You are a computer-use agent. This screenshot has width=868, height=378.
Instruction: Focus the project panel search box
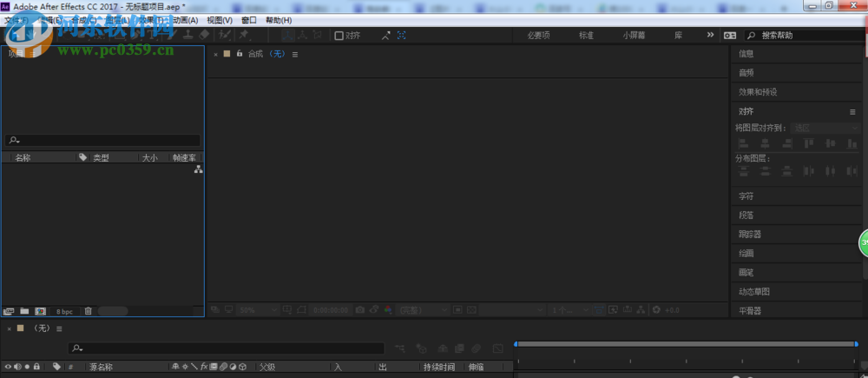pos(103,141)
